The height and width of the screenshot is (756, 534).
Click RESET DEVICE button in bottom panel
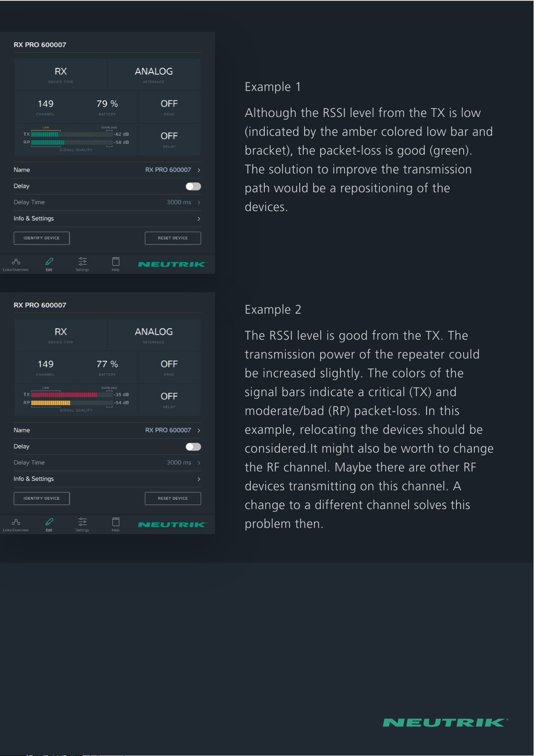click(x=173, y=498)
